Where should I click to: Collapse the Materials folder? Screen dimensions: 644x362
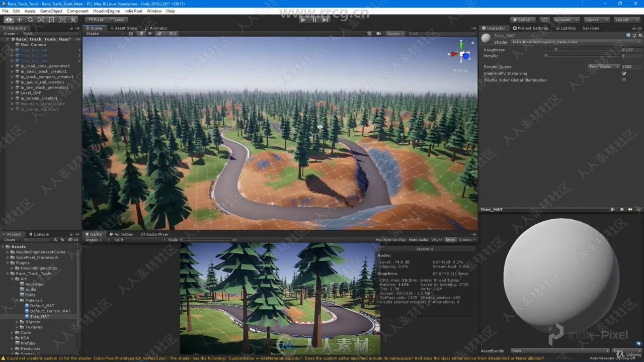point(17,300)
